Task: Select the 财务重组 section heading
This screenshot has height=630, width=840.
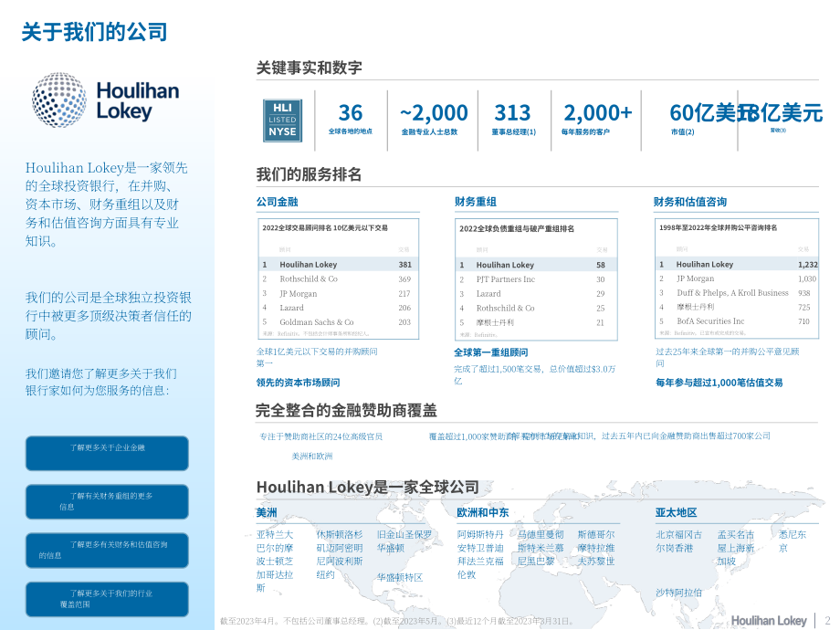Action: (x=475, y=202)
